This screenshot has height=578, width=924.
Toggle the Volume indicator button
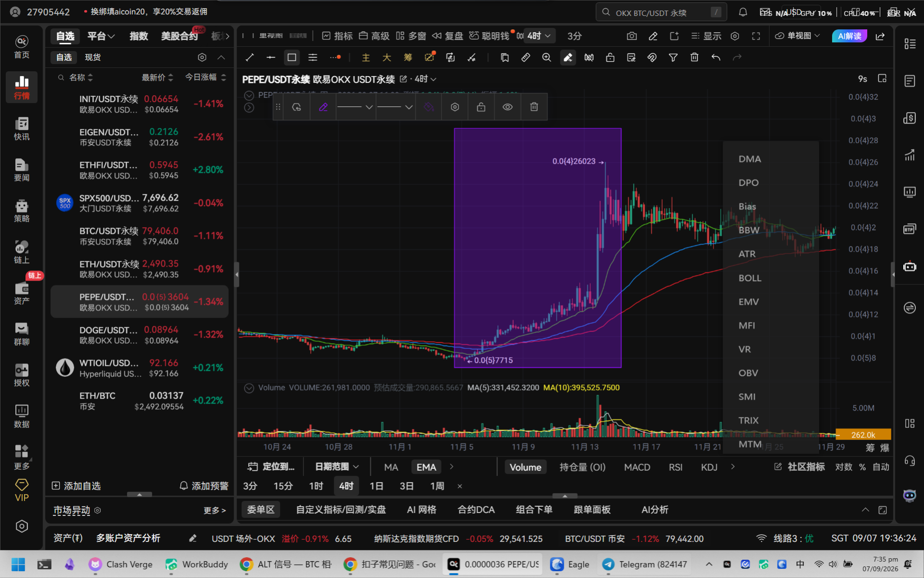tap(525, 467)
